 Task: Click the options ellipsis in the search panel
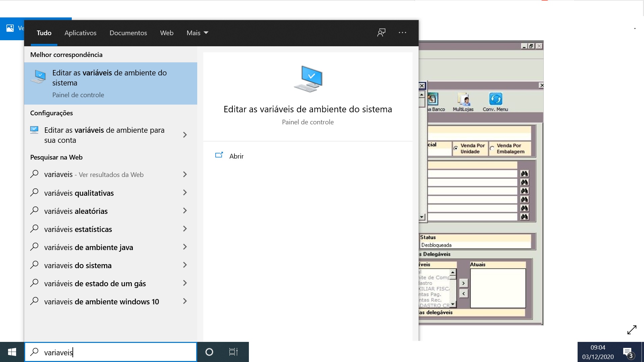click(x=402, y=33)
